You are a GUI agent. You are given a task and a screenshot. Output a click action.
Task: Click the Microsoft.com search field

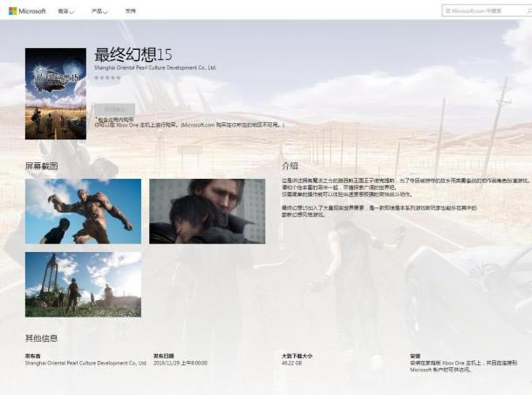pos(487,10)
